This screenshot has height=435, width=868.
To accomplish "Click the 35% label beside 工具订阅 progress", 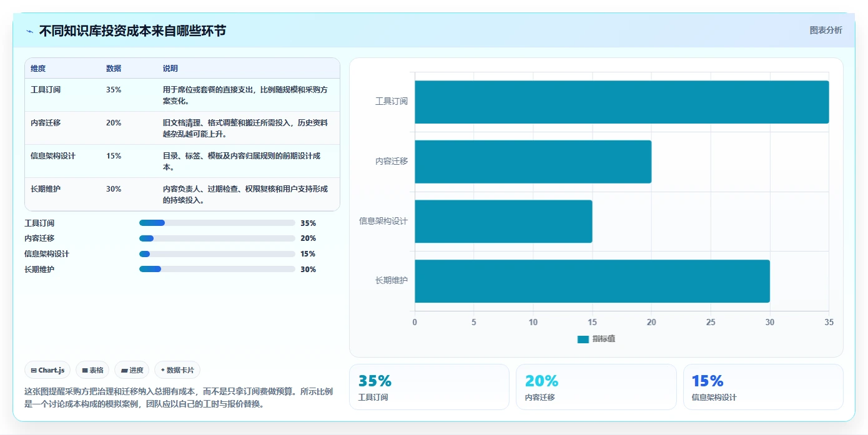I will point(308,223).
